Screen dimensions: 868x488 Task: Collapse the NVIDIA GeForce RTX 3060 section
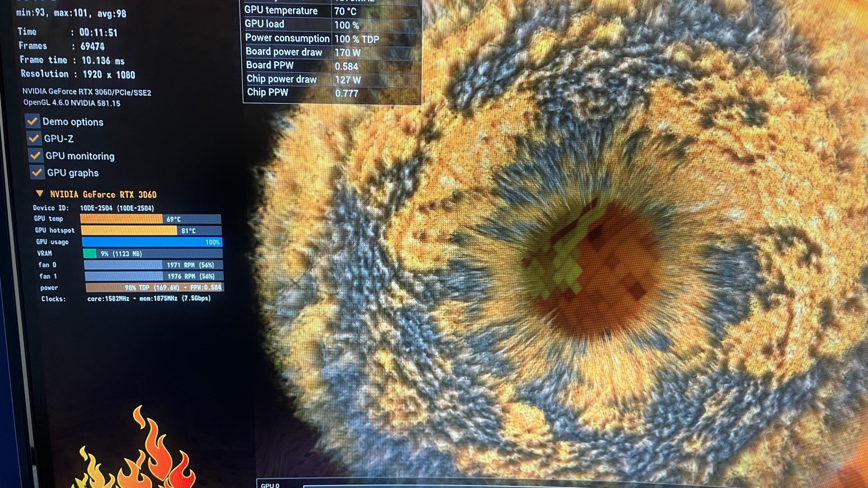[x=40, y=194]
